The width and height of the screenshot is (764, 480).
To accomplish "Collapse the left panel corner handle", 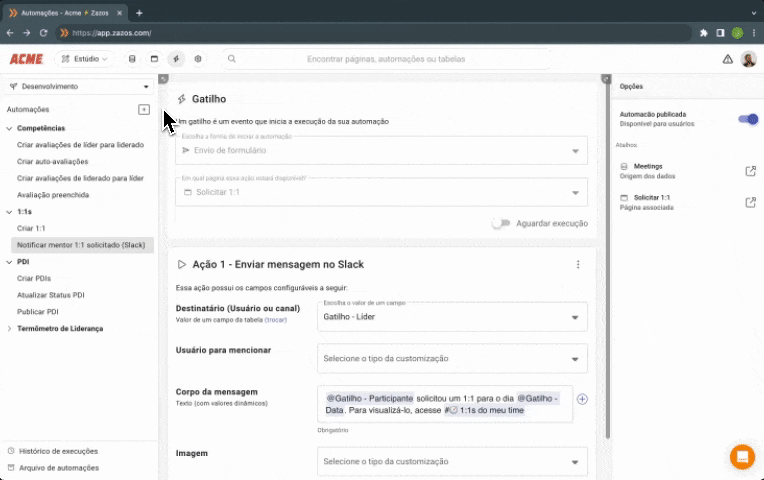I will tap(164, 79).
